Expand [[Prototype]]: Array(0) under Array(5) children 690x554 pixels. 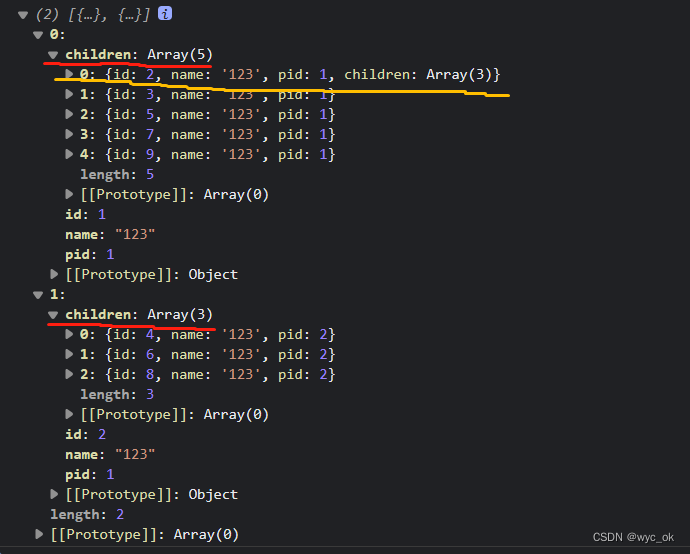coord(69,194)
